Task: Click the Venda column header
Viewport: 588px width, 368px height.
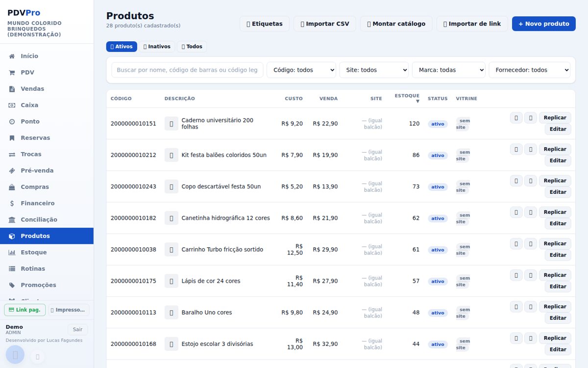Action: pos(328,99)
